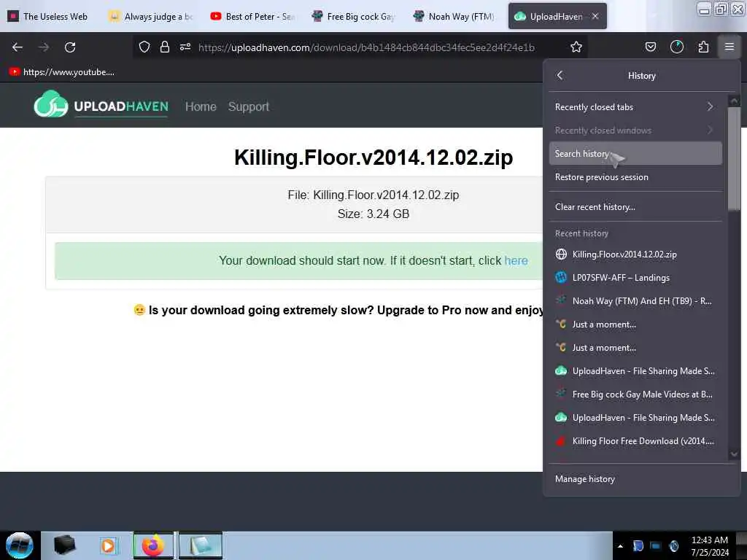747x560 pixels.
Task: Open LP07SFW-AFF – Landings history entry
Action: [x=635, y=278]
